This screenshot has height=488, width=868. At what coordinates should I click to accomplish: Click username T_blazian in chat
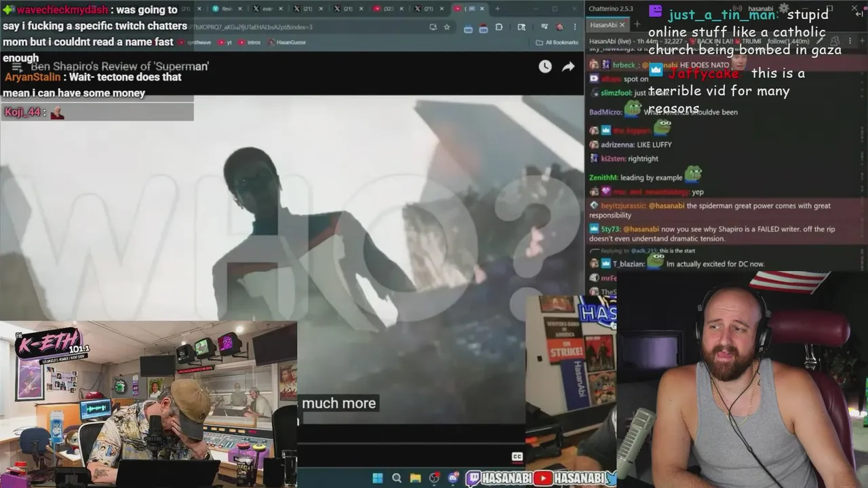click(629, 264)
